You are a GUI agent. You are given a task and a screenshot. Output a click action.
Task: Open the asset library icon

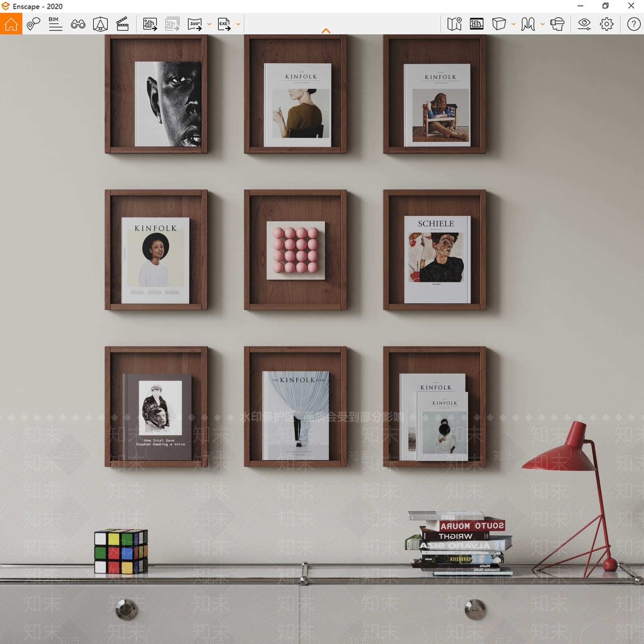point(477,24)
